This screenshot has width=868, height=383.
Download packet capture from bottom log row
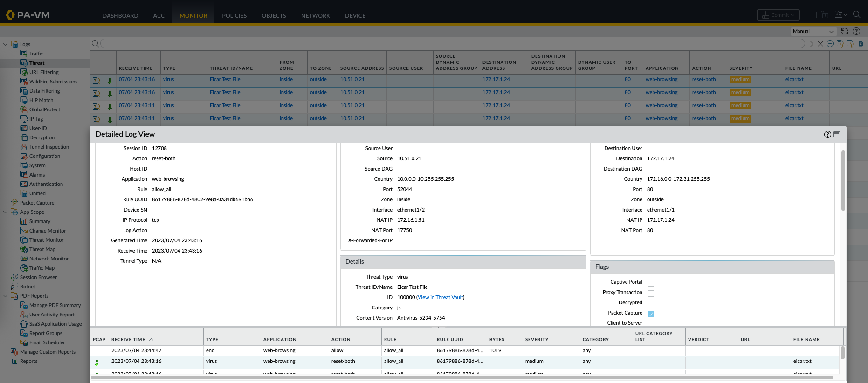click(x=97, y=362)
